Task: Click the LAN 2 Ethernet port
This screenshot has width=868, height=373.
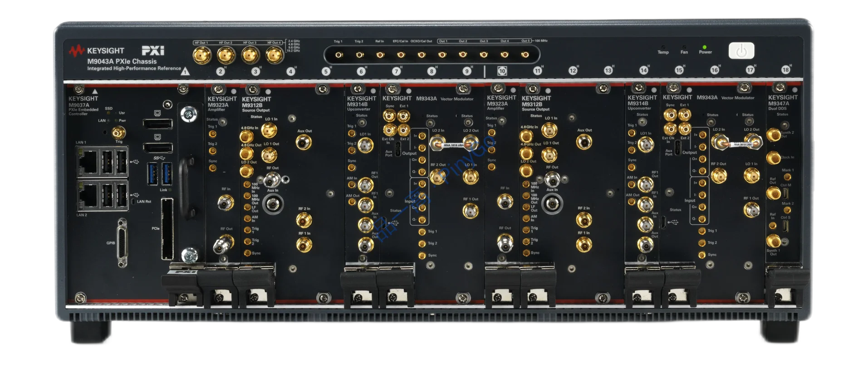Action: pyautogui.click(x=88, y=196)
